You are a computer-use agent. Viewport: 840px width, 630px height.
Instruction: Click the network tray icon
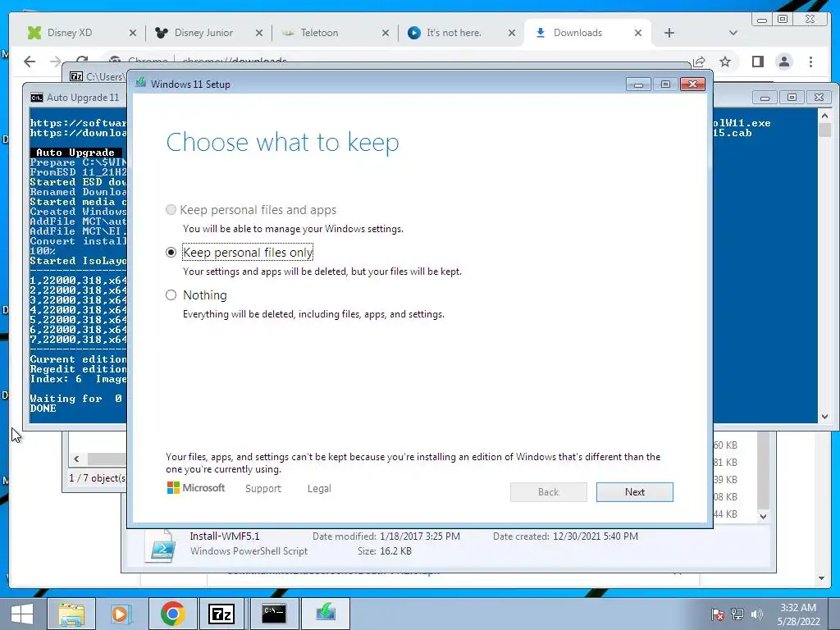(737, 614)
